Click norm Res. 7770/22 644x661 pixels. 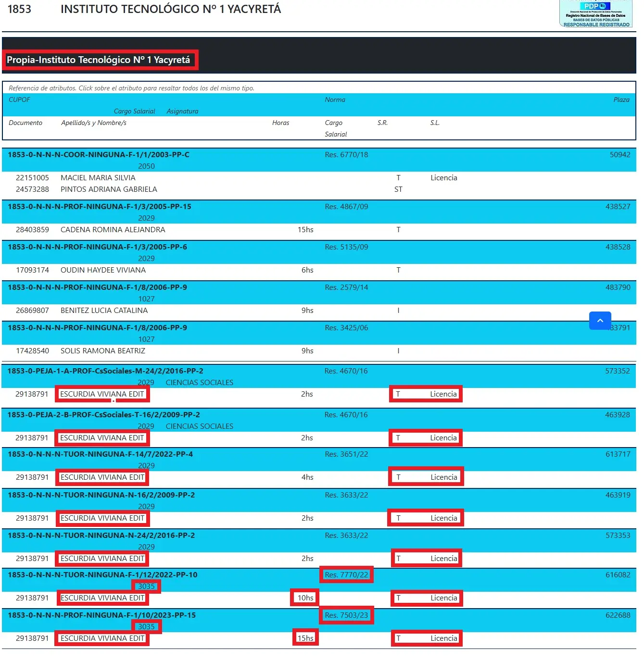coord(346,575)
